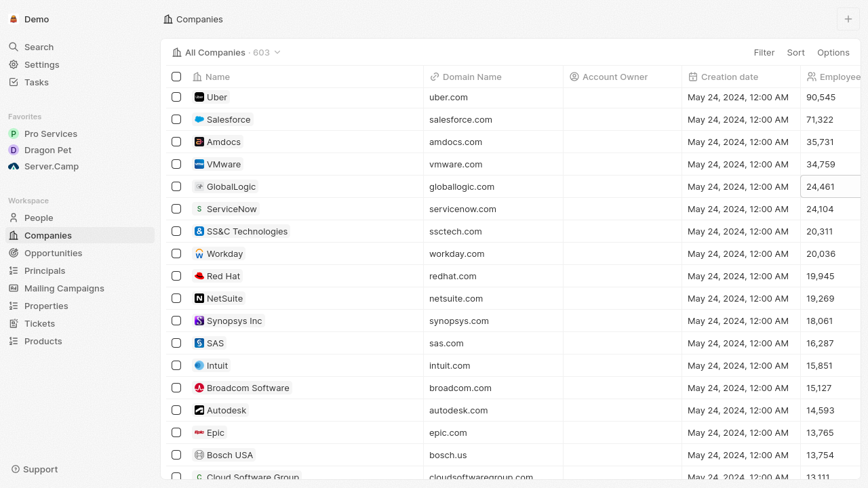
Task: Tick the Intuit row checkbox
Action: (176, 365)
